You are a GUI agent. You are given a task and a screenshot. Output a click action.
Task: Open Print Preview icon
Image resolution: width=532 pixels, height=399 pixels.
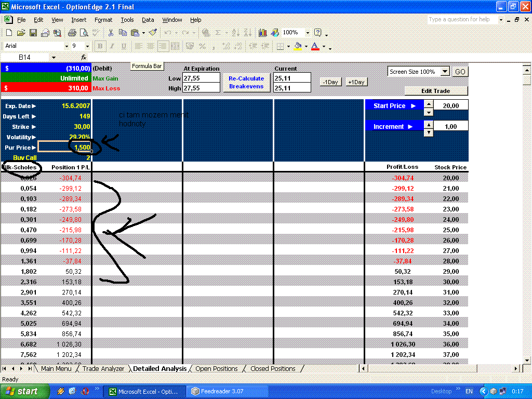pos(84,33)
